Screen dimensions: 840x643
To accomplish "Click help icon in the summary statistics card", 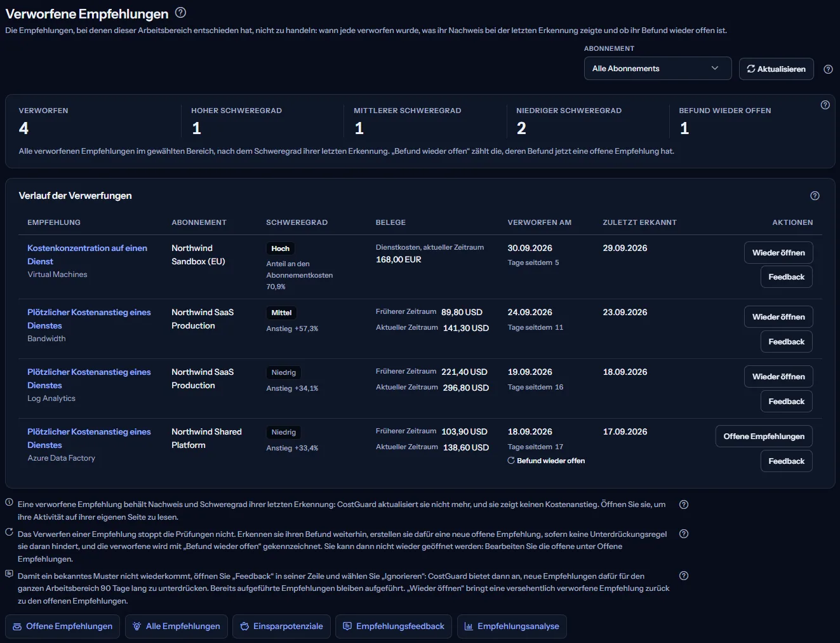I will coord(825,105).
